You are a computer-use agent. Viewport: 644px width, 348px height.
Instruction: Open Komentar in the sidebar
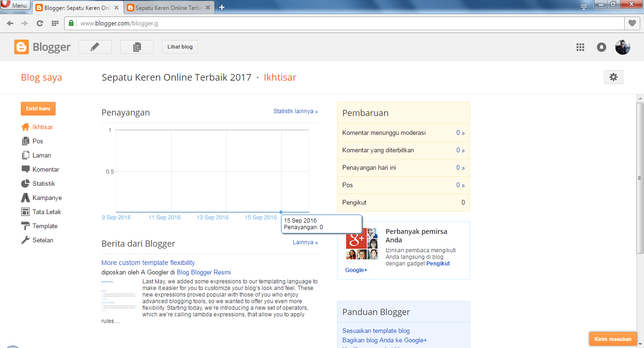click(x=46, y=169)
